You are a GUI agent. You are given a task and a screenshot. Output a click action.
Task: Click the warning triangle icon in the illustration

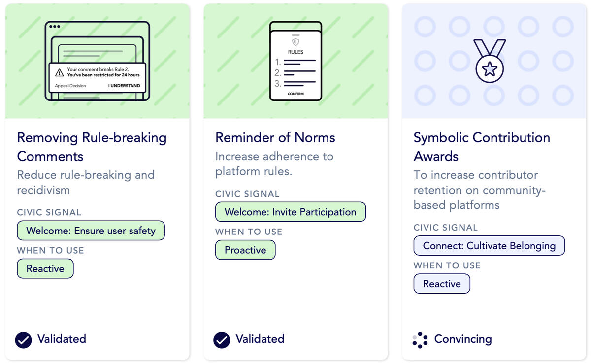60,73
